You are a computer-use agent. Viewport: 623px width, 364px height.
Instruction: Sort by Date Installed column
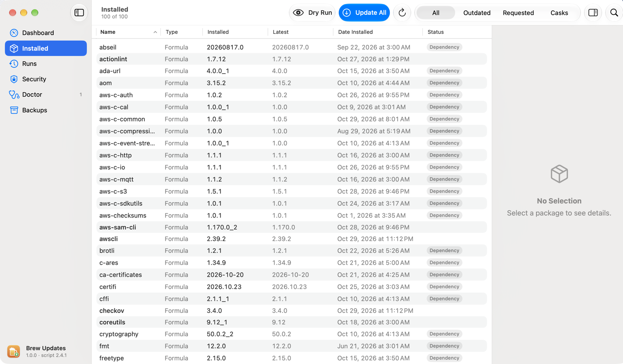378,32
